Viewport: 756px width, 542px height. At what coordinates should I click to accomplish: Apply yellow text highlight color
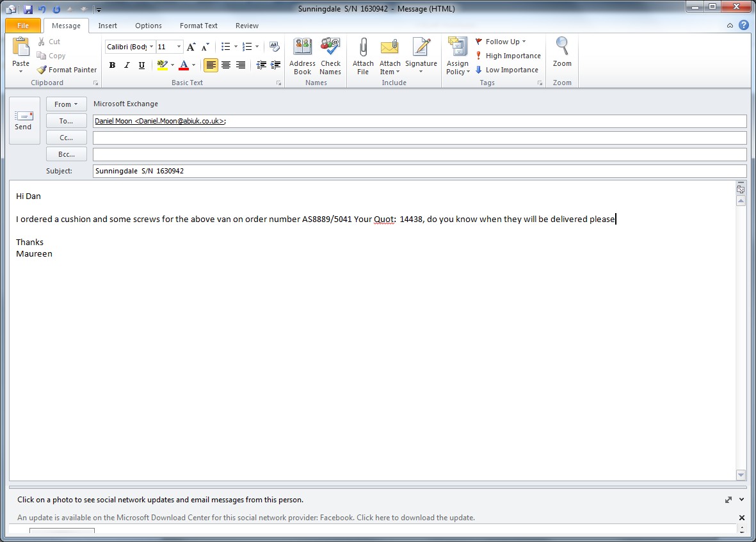coord(163,65)
